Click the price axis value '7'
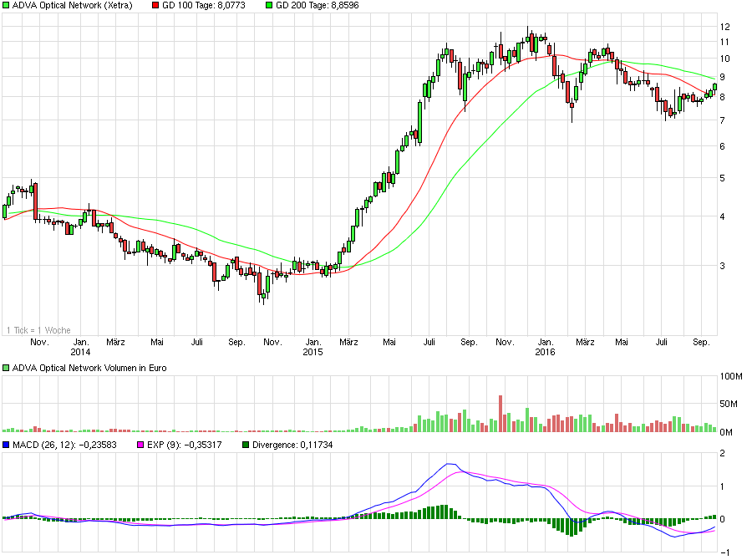752x560 pixels. [x=722, y=120]
